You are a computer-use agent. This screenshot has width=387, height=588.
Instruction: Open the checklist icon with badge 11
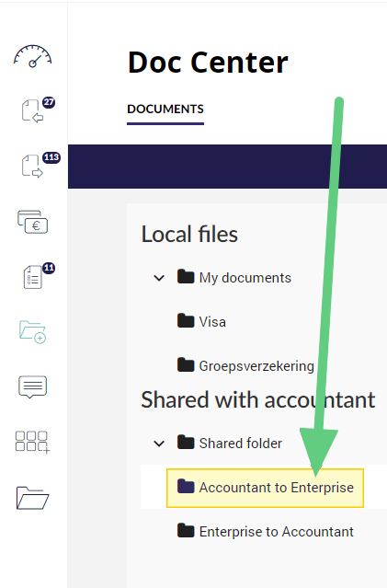pyautogui.click(x=34, y=276)
